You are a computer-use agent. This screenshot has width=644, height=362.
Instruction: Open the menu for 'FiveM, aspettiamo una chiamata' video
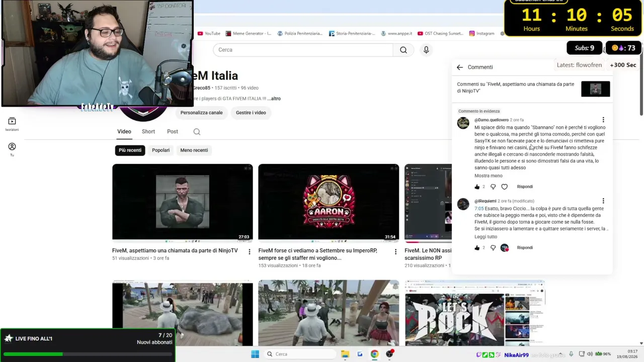(x=249, y=251)
